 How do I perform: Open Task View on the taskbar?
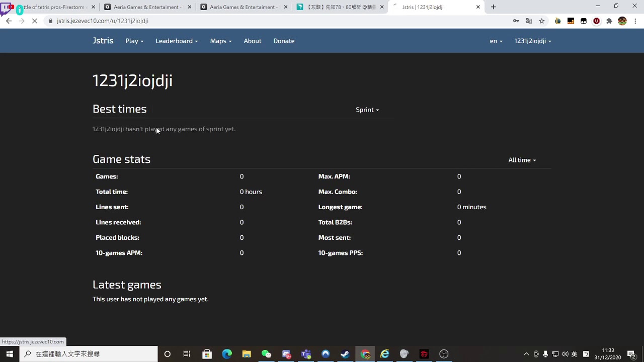pyautogui.click(x=187, y=354)
